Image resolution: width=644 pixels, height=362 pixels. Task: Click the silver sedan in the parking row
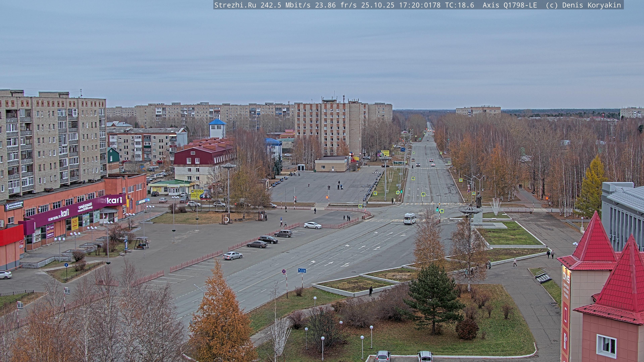232,255
